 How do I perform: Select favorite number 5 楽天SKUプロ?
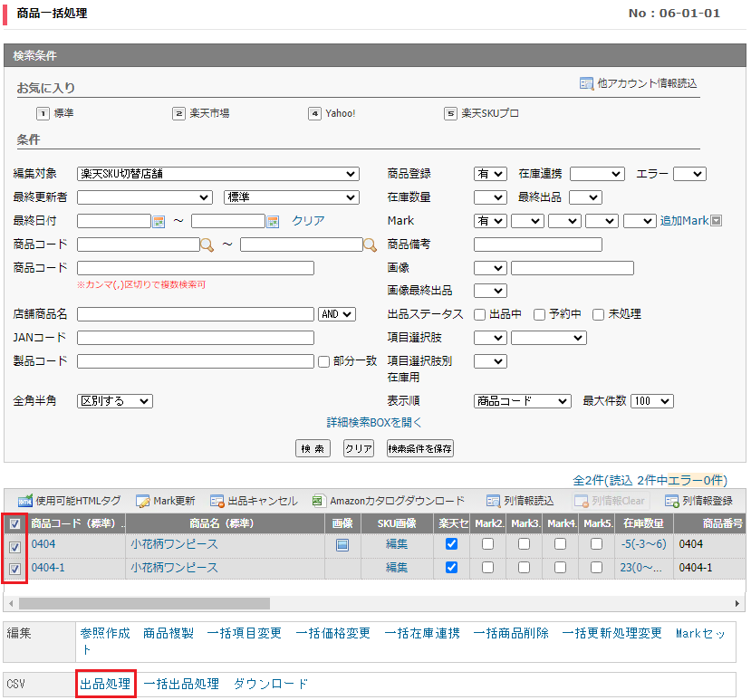point(482,113)
